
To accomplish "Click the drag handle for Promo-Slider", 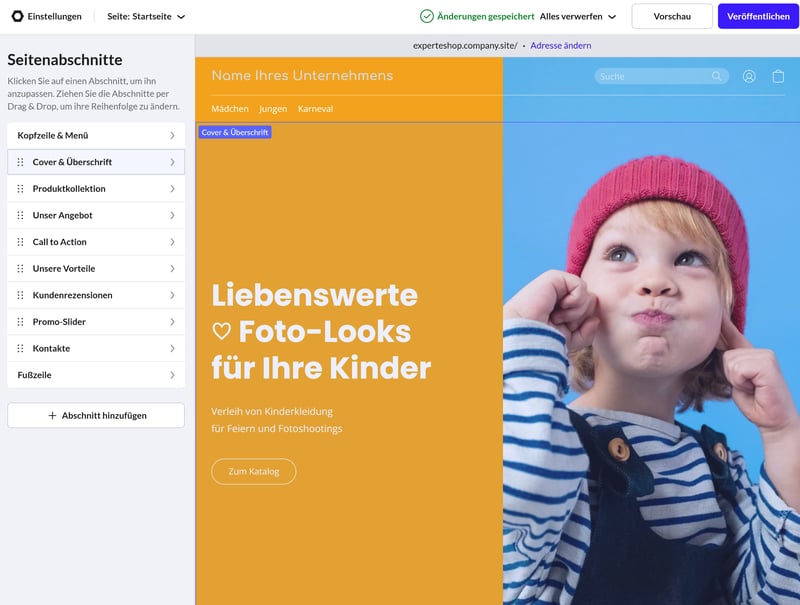I will (20, 322).
